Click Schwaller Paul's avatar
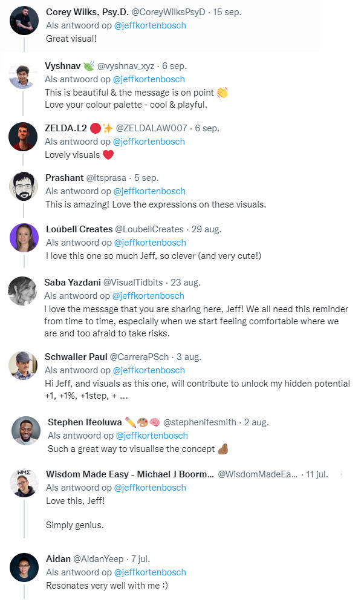364x605 pixels. tap(23, 365)
